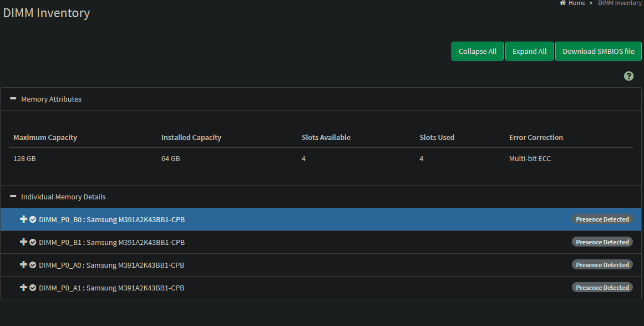Go to Home via breadcrumb link
Image resolution: width=644 pixels, height=326 pixels.
(576, 3)
